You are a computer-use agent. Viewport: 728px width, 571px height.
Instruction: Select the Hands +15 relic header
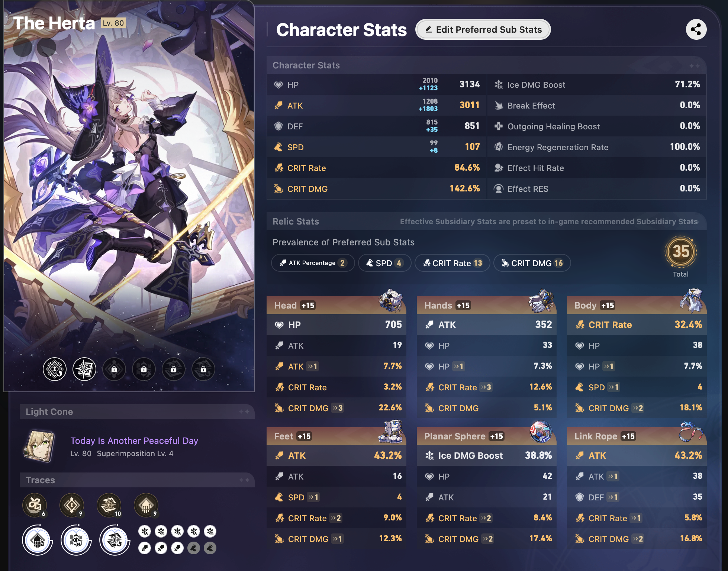pos(487,305)
